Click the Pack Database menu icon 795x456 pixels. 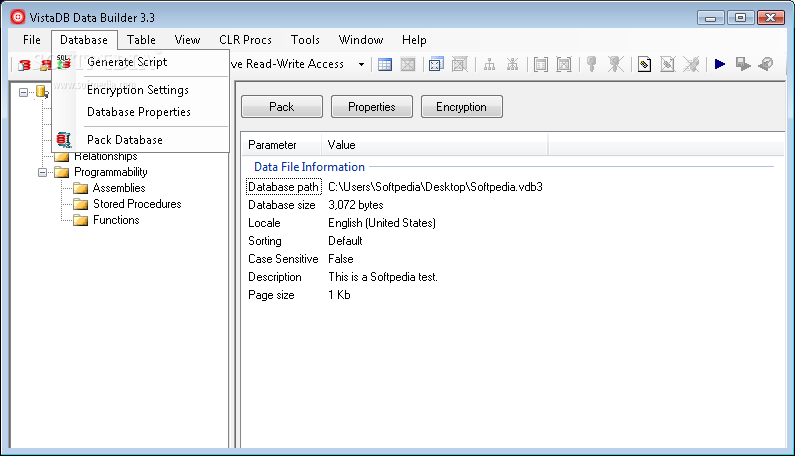pyautogui.click(x=64, y=139)
